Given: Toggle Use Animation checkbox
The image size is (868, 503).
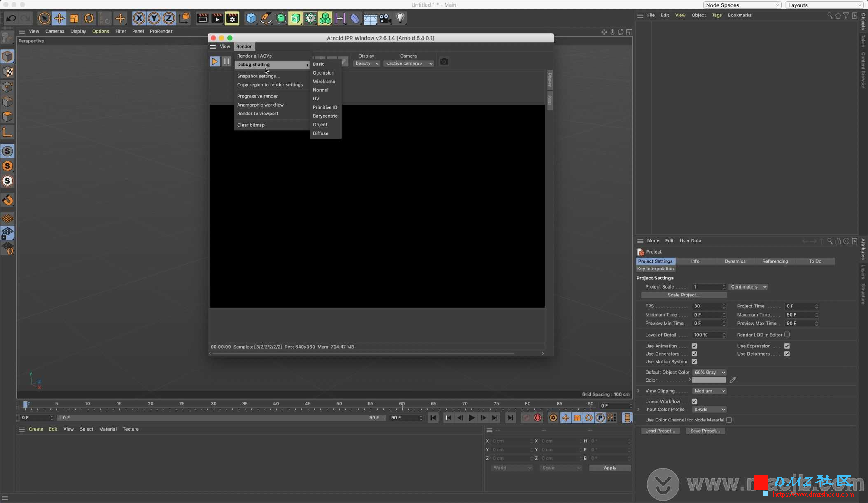Looking at the screenshot, I should click(694, 346).
